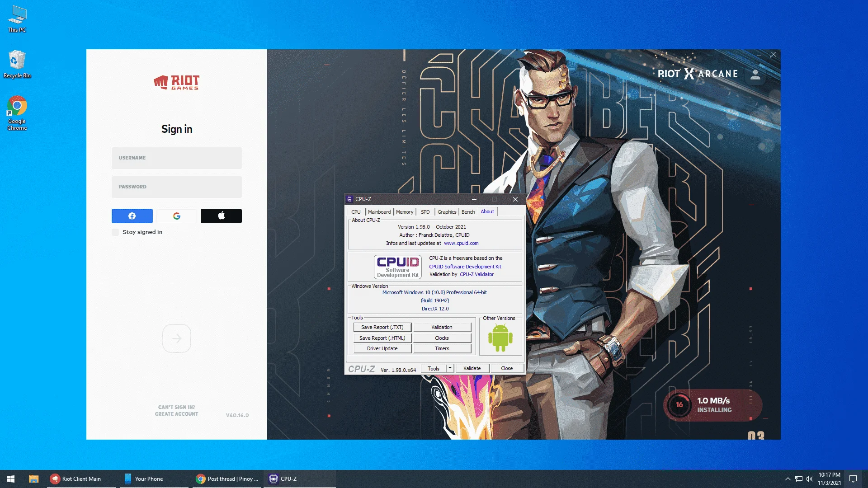
Task: Open the Memory tab
Action: [x=405, y=212]
